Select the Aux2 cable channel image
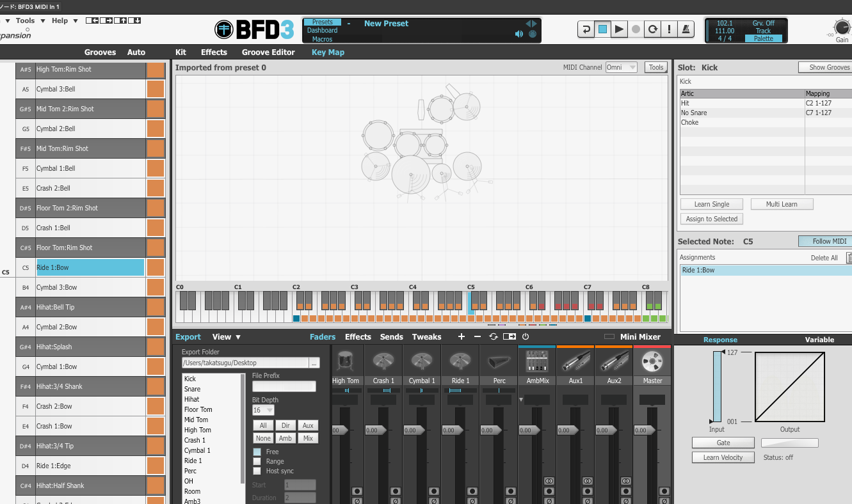Viewport: 852px width, 504px height. pos(614,362)
